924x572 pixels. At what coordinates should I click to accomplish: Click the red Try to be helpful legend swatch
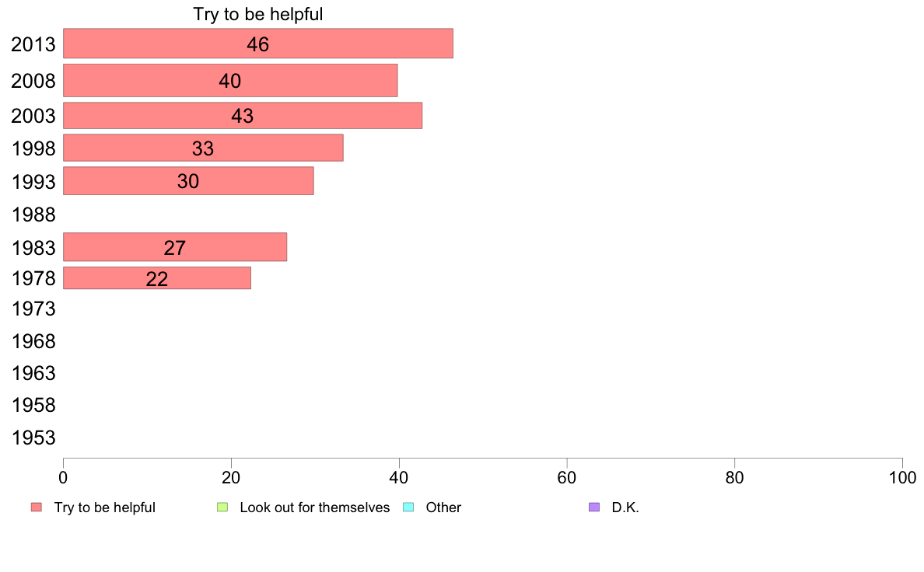coord(37,507)
